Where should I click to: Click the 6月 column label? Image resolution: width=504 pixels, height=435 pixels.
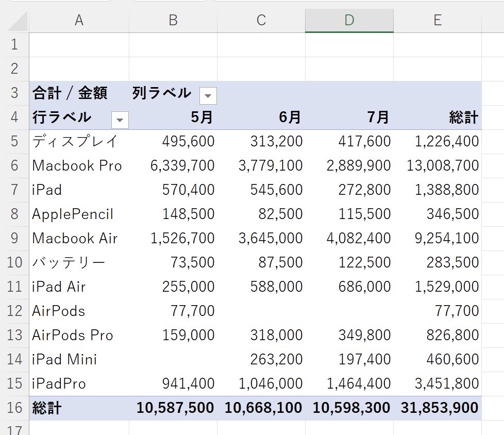click(261, 118)
